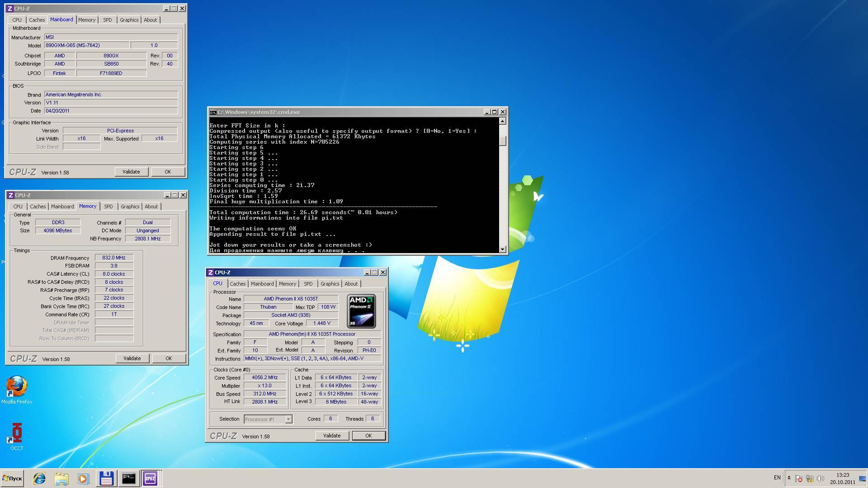
Task: Click the Пуск start button
Action: 12,479
